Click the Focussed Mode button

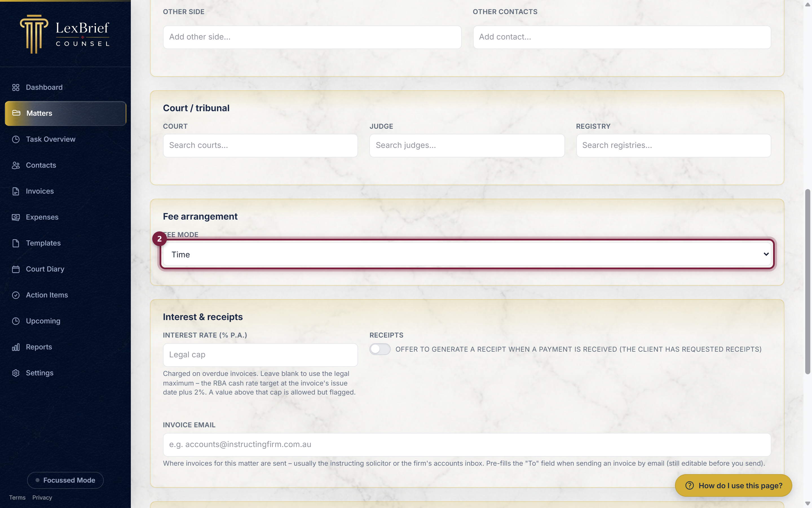point(65,480)
